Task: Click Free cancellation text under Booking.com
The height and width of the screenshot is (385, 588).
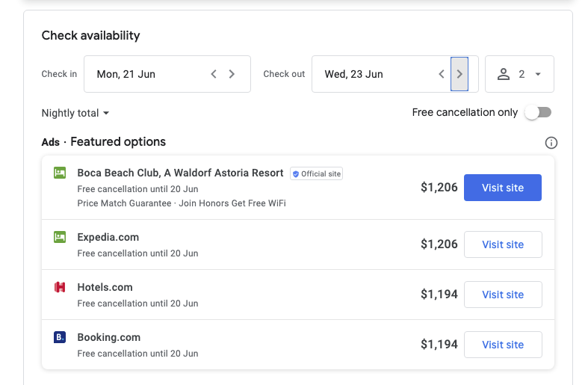Action: (137, 354)
